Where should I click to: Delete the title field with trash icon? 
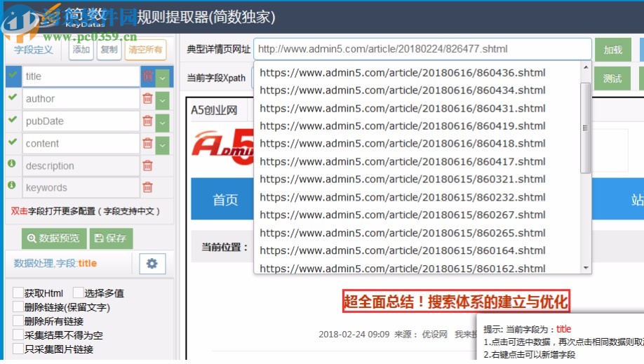tap(148, 76)
